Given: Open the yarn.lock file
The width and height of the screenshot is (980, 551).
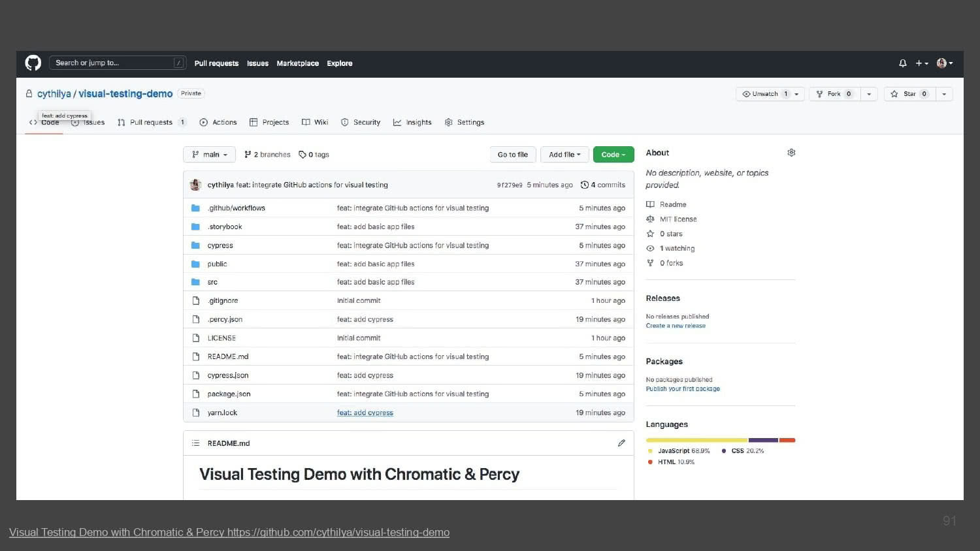Looking at the screenshot, I should pos(222,413).
